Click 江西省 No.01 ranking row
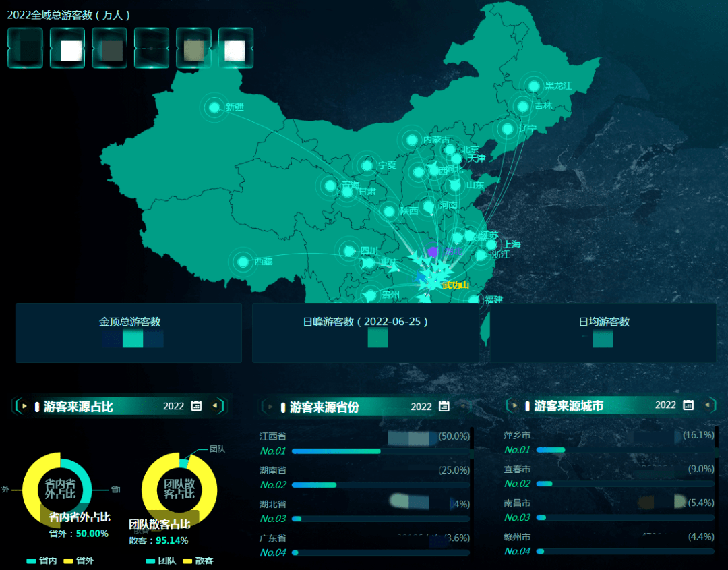The width and height of the screenshot is (728, 570). pos(364,443)
